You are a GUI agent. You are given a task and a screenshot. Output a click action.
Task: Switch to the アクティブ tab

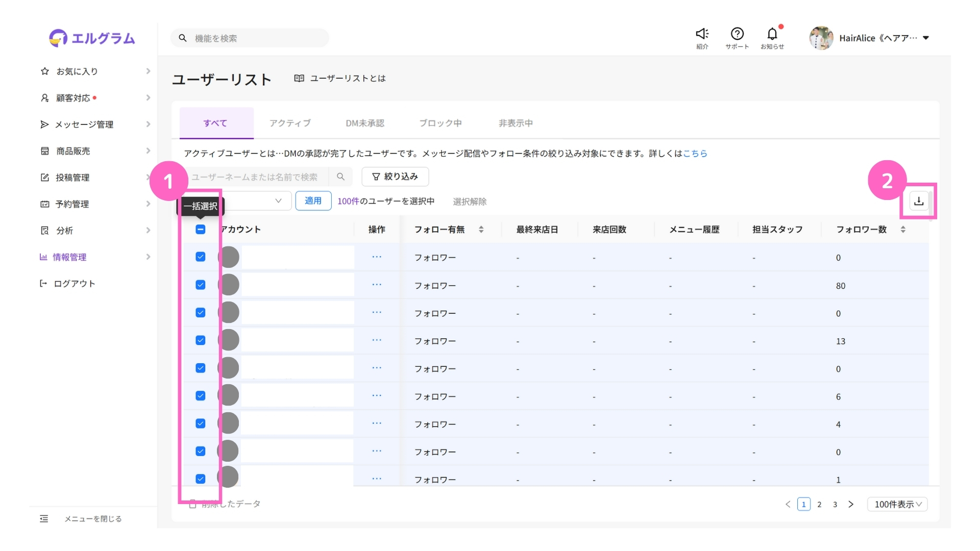click(290, 123)
